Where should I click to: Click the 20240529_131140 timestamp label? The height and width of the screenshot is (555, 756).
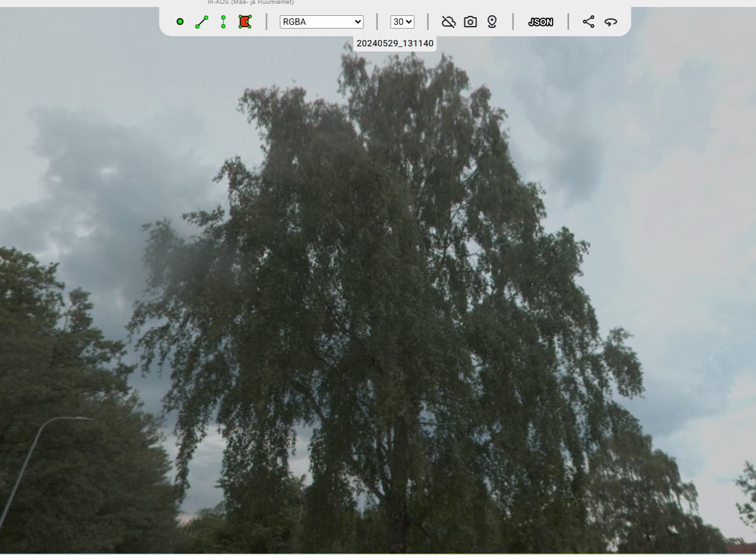pyautogui.click(x=395, y=43)
